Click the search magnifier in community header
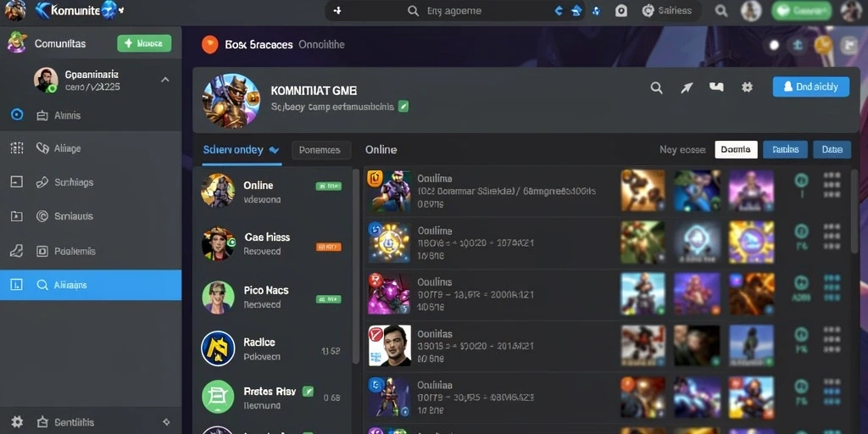Viewport: 868px width, 434px height. 656,87
